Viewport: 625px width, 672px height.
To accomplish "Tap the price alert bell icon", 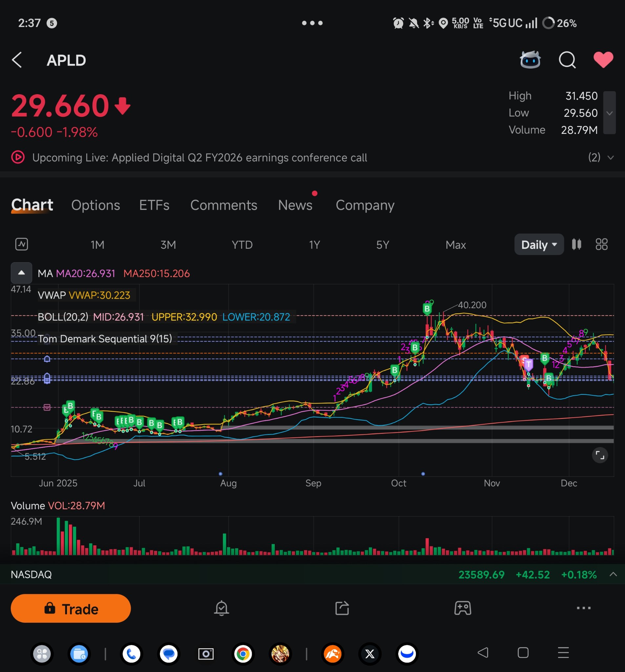I will coord(222,608).
